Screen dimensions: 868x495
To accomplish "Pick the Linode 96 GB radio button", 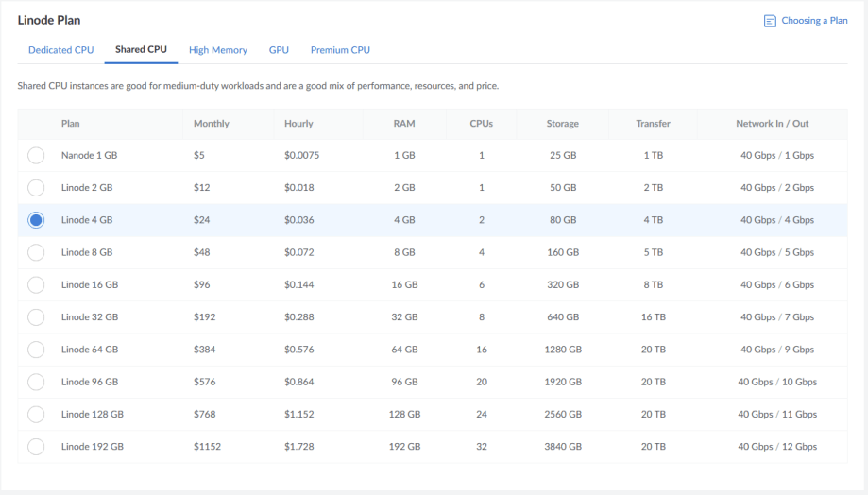I will pyautogui.click(x=36, y=382).
